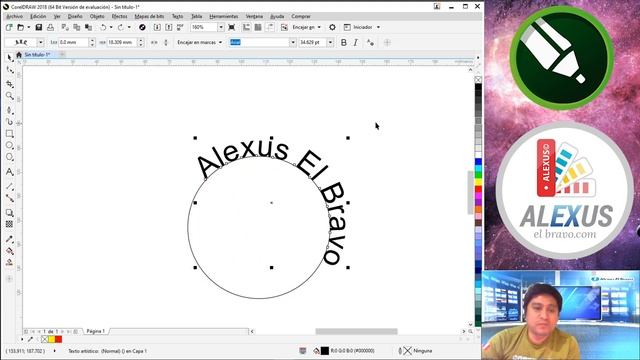
Task: Click the Open file folder icon
Action: [x=20, y=27]
